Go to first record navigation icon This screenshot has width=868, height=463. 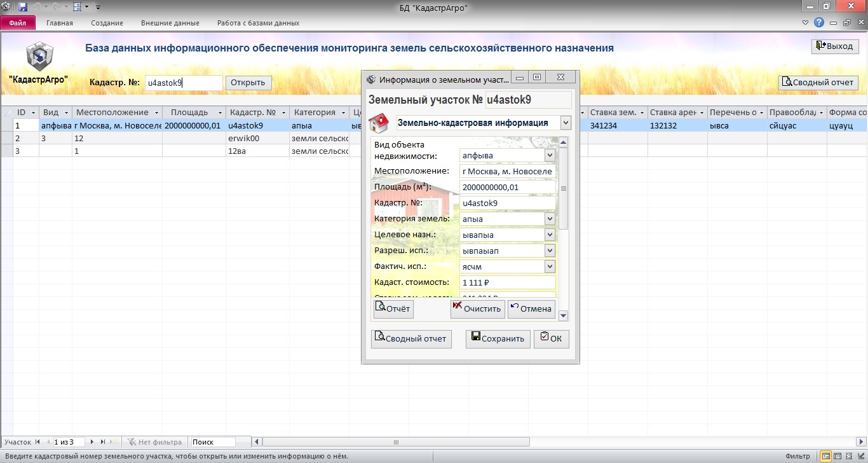coord(37,442)
